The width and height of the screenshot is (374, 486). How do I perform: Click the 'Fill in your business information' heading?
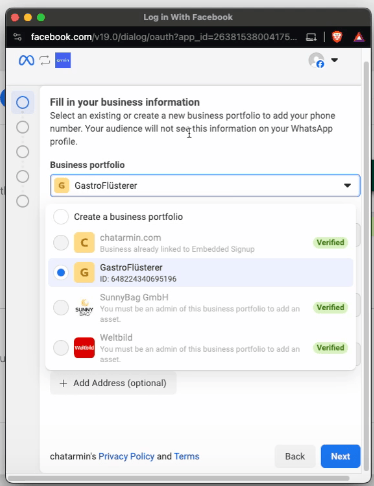pyautogui.click(x=125, y=102)
